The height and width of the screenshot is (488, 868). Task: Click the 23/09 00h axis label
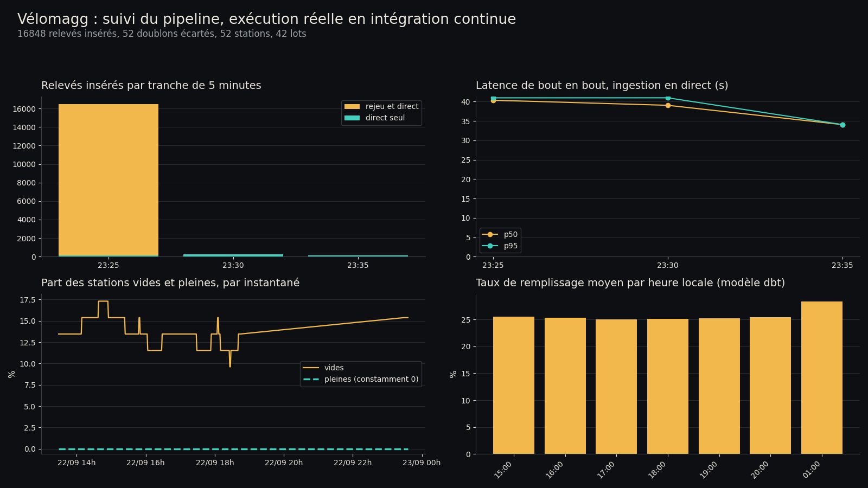point(422,463)
